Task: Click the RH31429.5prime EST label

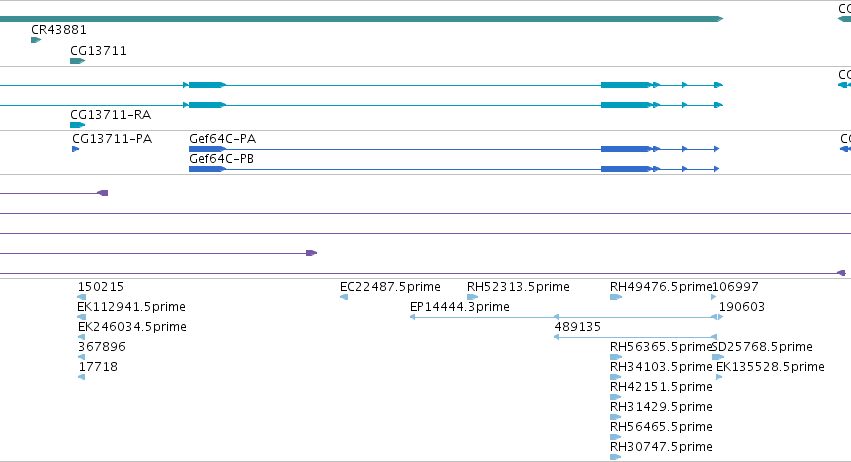Action: (x=661, y=407)
